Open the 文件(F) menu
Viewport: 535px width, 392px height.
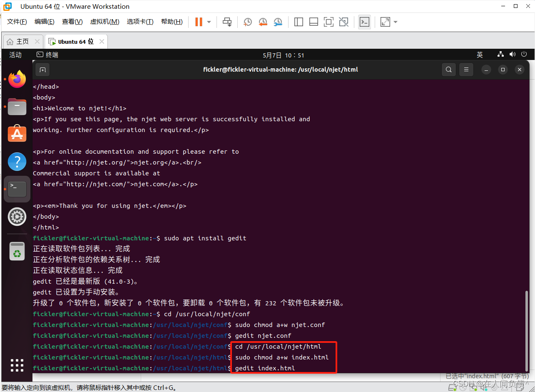click(x=17, y=22)
